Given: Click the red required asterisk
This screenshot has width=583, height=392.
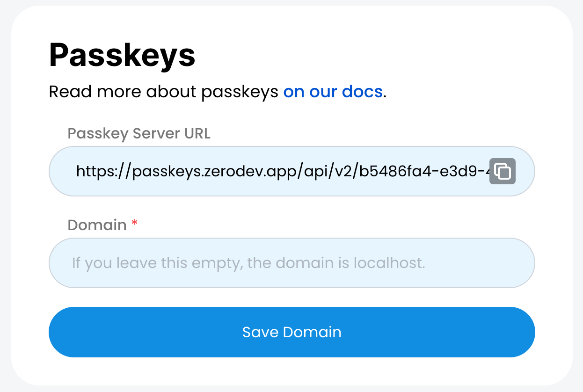Looking at the screenshot, I should click(134, 224).
